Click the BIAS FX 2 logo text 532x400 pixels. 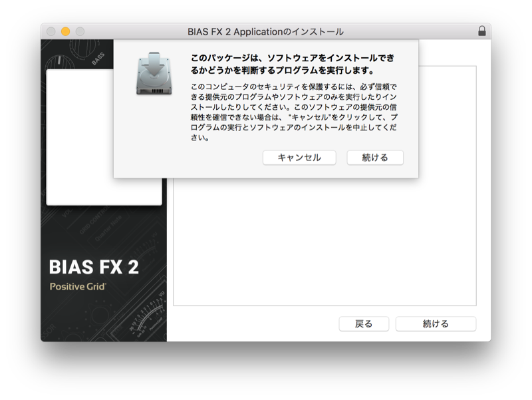94,267
